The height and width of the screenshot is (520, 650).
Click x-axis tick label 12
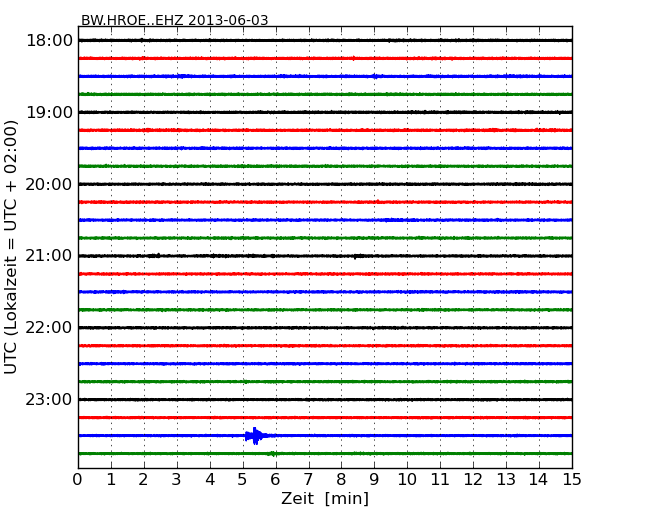click(473, 479)
